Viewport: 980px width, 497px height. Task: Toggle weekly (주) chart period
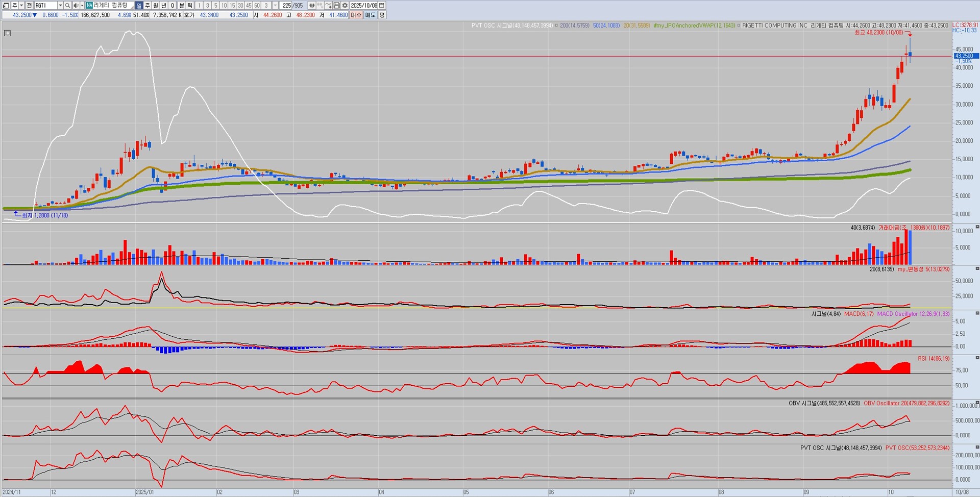[x=148, y=6]
